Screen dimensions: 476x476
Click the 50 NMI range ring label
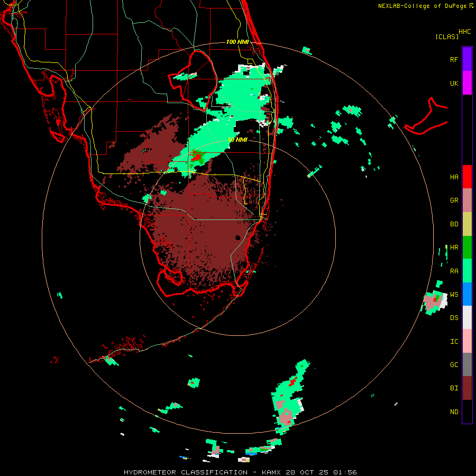tap(237, 140)
